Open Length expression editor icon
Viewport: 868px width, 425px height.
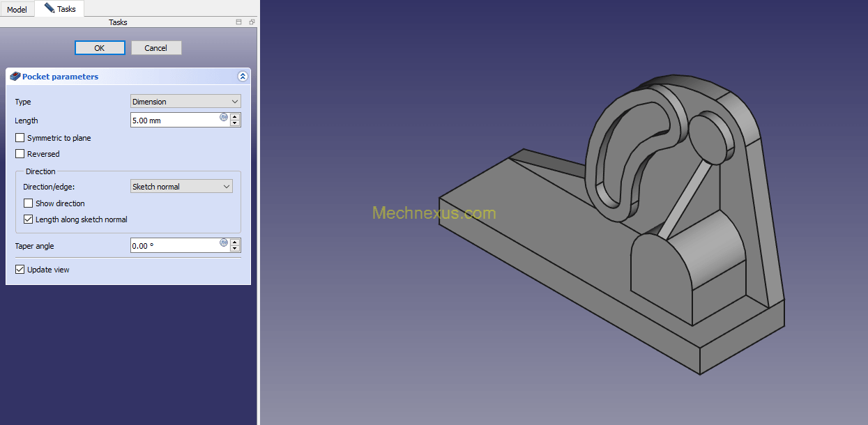tap(224, 117)
